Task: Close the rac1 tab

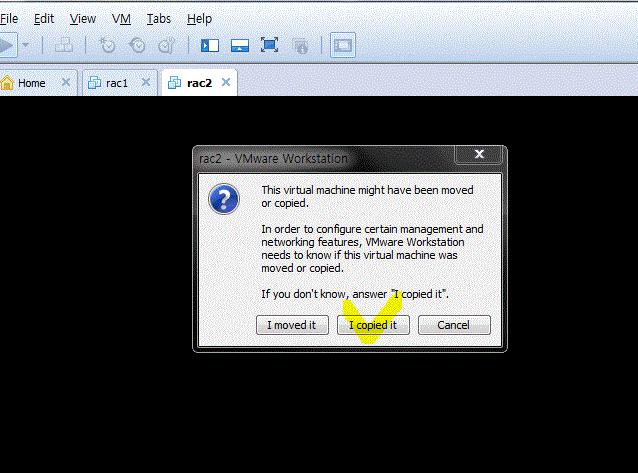Action: 146,82
